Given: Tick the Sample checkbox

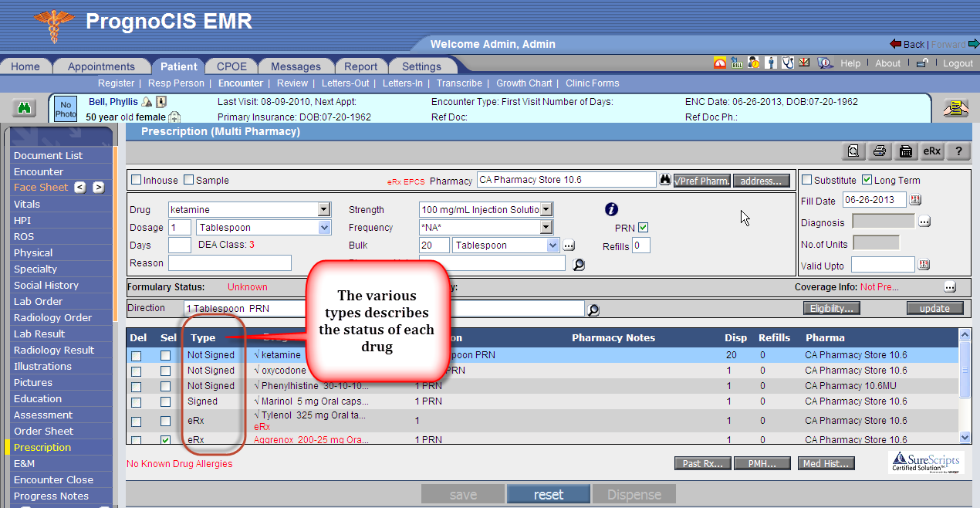Looking at the screenshot, I should (x=188, y=180).
